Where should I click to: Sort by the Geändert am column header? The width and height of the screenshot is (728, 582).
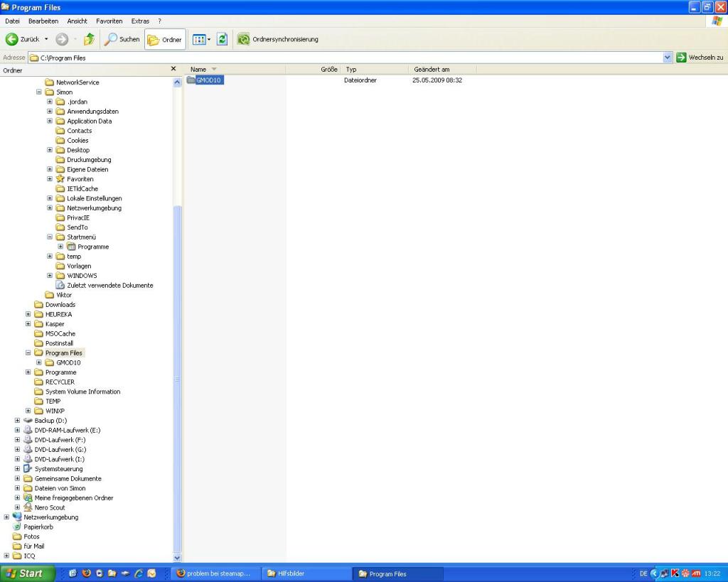pos(432,70)
